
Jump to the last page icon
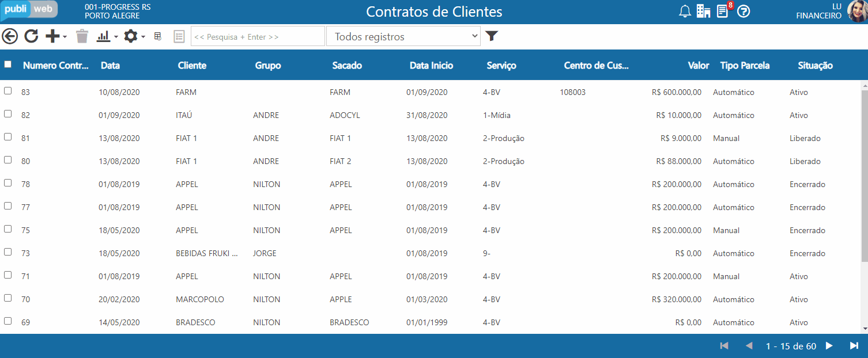(854, 346)
